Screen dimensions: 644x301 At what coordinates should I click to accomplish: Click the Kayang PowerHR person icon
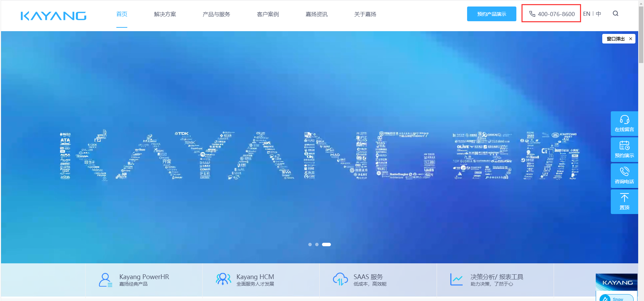105,280
